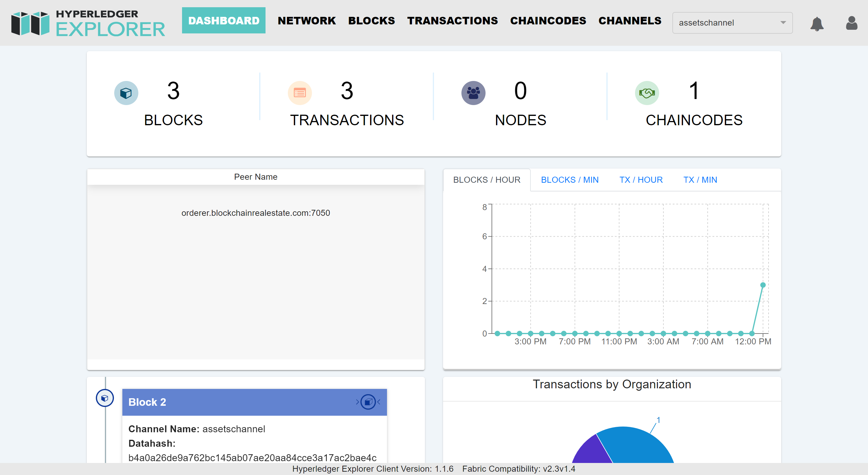Click the blue cube Blocks icon
868x475 pixels.
[x=126, y=93]
